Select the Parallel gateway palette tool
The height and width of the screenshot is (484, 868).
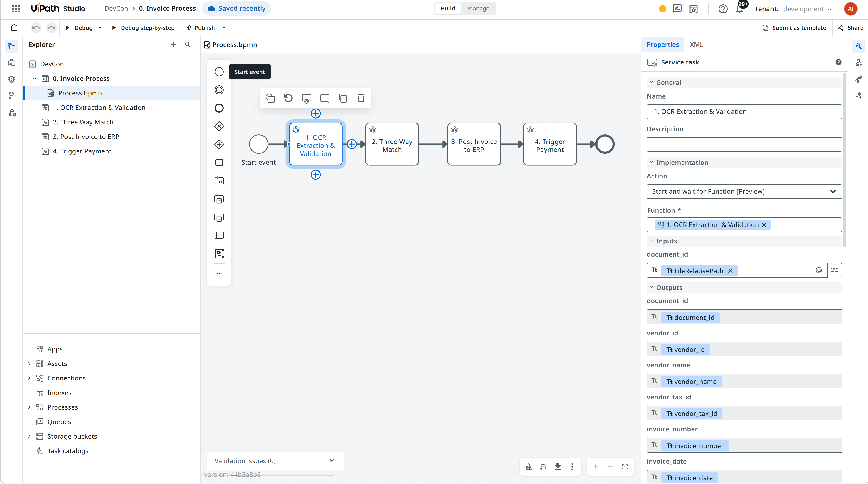[x=219, y=144]
